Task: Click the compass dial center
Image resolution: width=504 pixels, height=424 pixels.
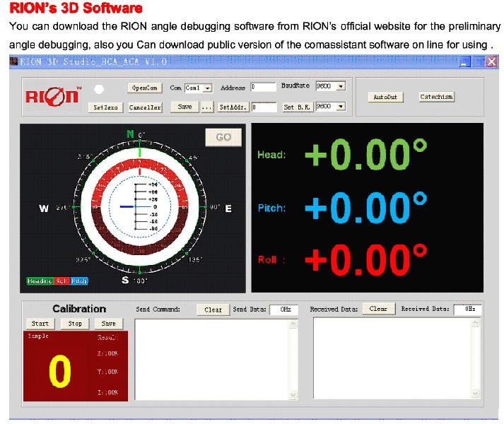Action: [x=133, y=207]
